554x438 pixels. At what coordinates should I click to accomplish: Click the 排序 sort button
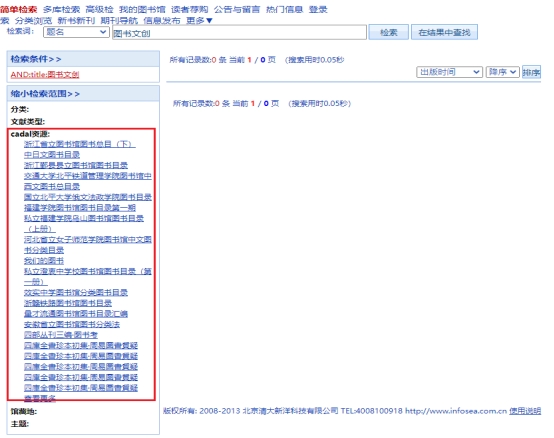pos(531,72)
